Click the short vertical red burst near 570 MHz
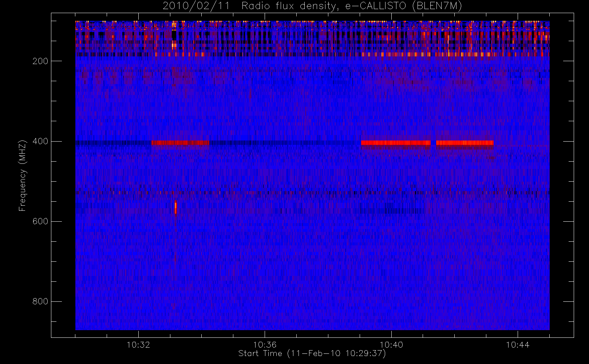Viewport: 589px width, 364px height. [175, 207]
